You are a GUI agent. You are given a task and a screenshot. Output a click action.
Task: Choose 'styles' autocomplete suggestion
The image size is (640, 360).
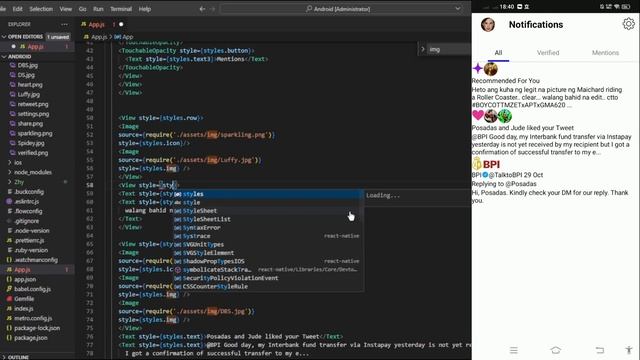268,194
